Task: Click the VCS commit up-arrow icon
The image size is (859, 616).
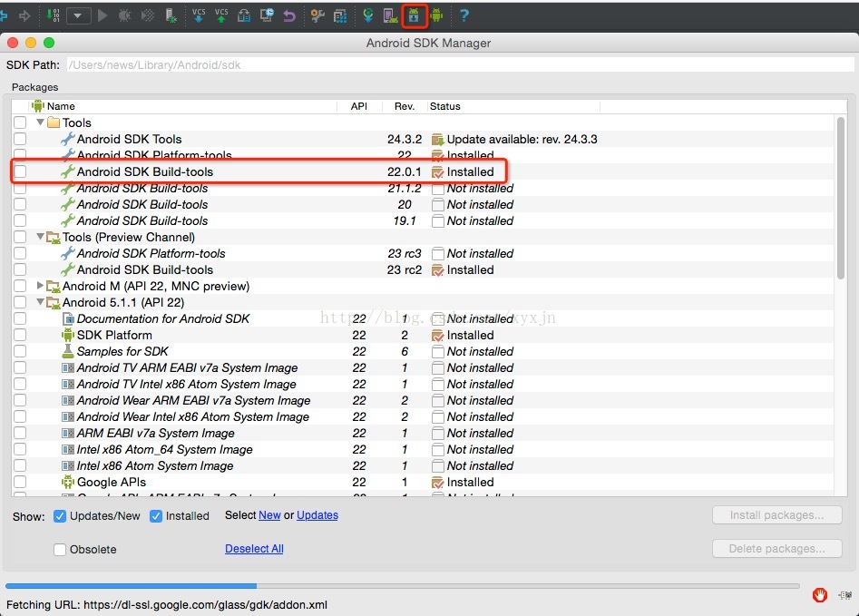Action: pos(221,15)
